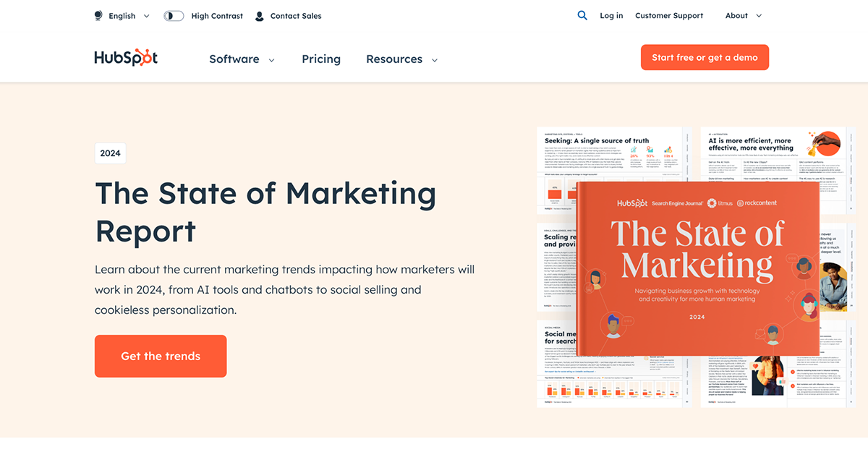This screenshot has height=460, width=868.
Task: Open the About dropdown
Action: pos(742,15)
